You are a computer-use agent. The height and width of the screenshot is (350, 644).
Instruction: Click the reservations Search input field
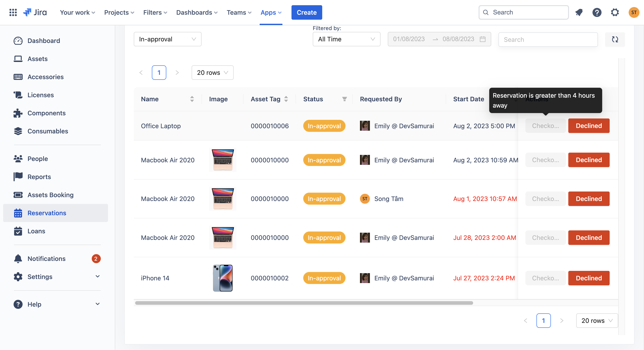pyautogui.click(x=548, y=40)
